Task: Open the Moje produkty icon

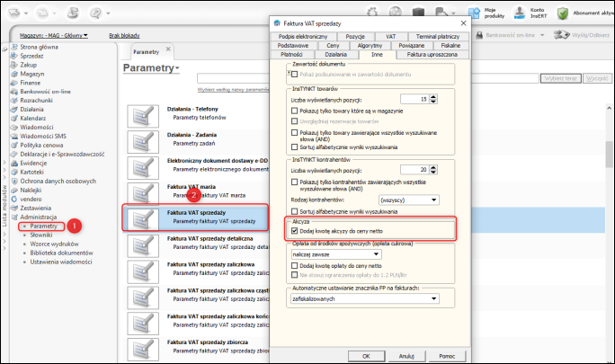Action: tap(474, 13)
